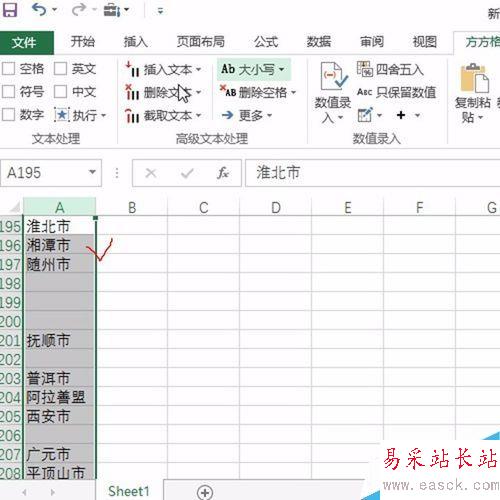Screen dimensions: 500x500
Task: Expand the 插入文本 dropdown arrow
Action: coord(199,69)
